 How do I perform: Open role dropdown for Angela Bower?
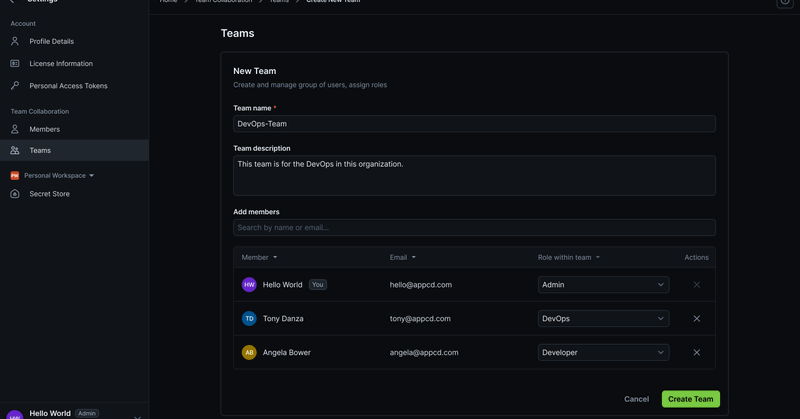point(603,353)
